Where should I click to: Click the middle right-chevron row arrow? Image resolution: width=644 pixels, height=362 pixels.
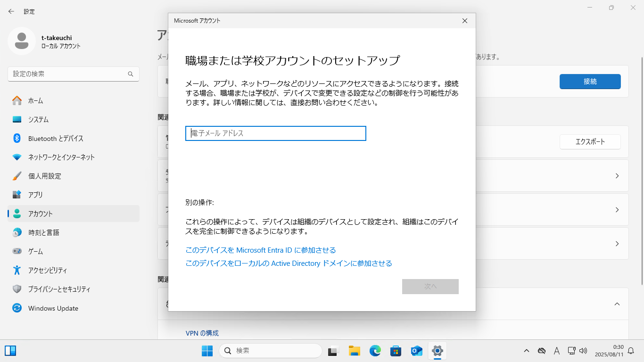pyautogui.click(x=617, y=210)
